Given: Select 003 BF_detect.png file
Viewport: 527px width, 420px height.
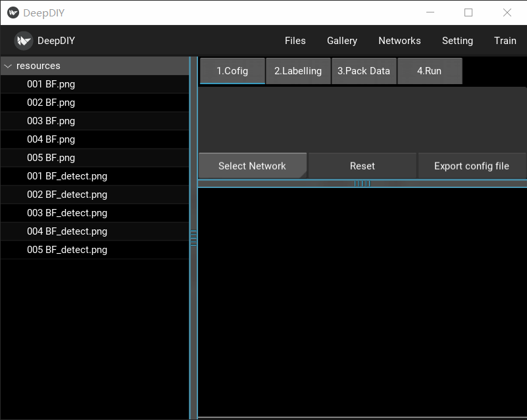Looking at the screenshot, I should tap(95, 214).
